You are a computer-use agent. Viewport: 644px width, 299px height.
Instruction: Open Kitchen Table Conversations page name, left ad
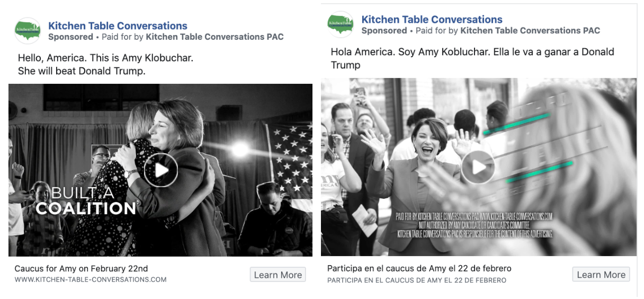[x=118, y=25]
